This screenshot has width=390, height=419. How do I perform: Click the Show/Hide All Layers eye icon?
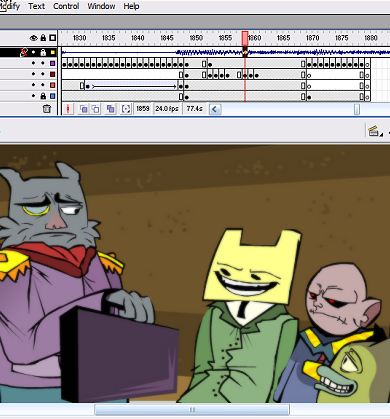pos(34,38)
